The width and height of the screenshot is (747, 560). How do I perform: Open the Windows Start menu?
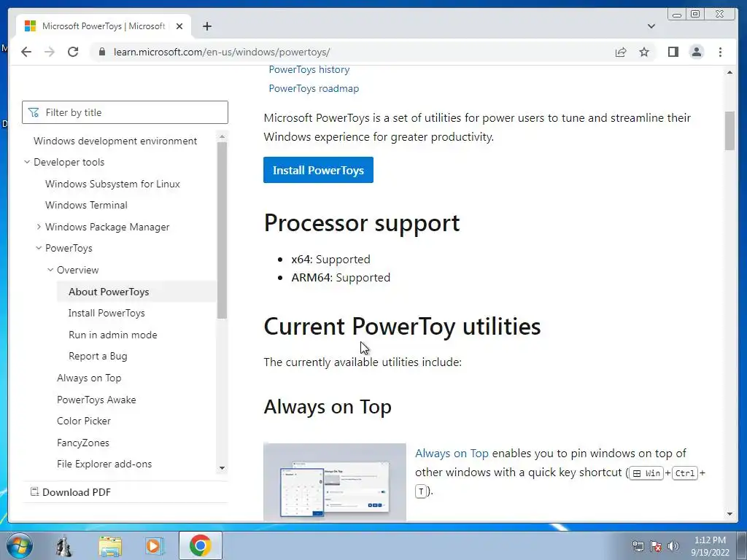19,545
